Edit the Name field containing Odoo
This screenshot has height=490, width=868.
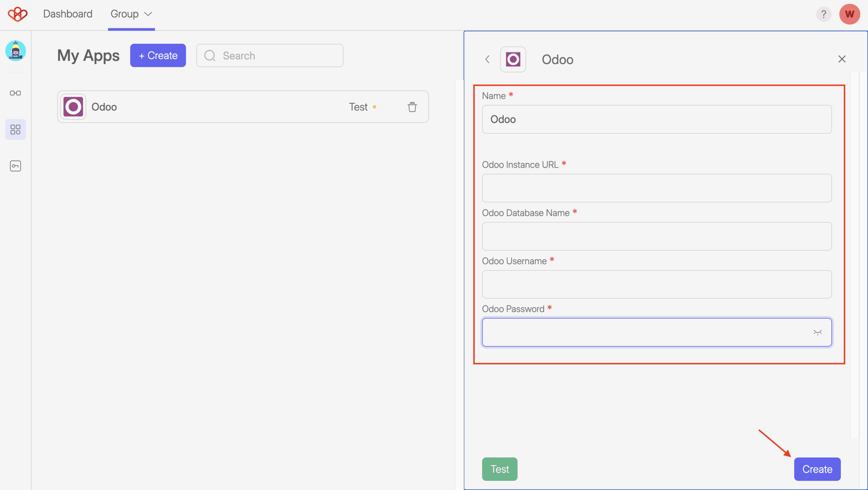click(x=657, y=119)
